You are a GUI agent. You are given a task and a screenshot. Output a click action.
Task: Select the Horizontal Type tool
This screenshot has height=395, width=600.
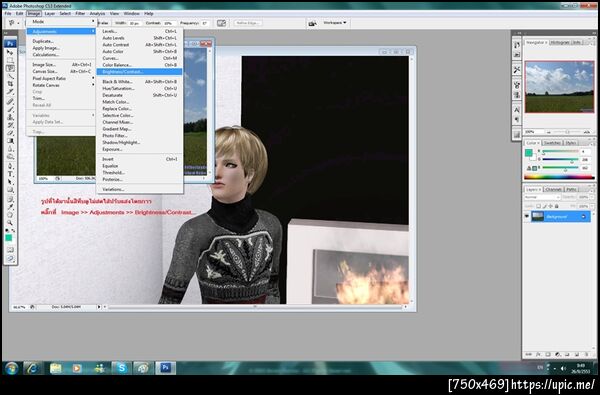10,174
